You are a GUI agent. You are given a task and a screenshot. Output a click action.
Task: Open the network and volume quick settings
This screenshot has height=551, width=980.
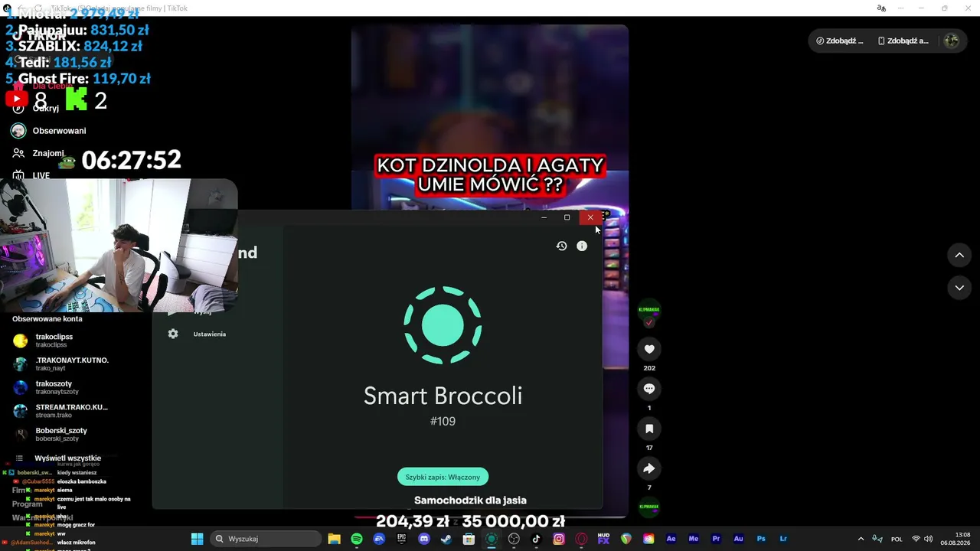pos(922,539)
